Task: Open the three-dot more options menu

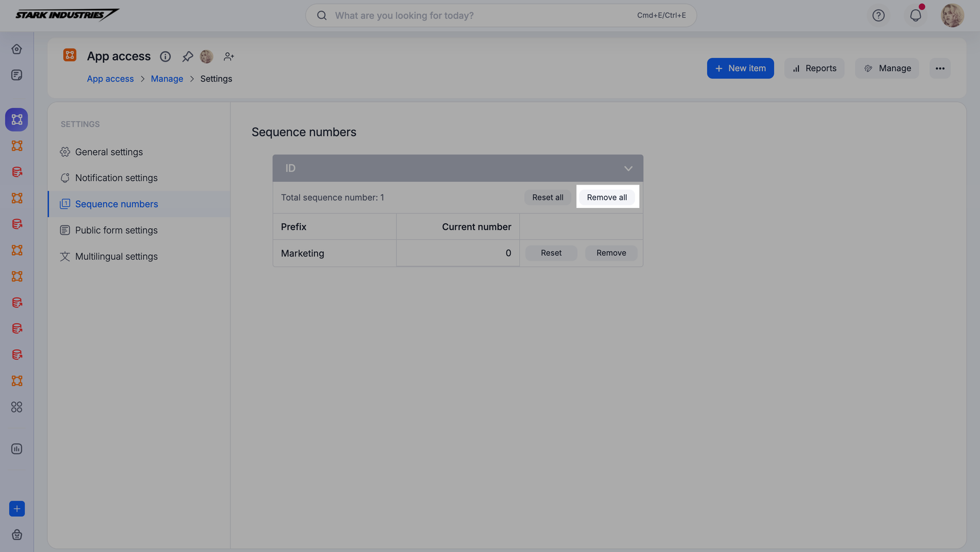Action: [940, 68]
